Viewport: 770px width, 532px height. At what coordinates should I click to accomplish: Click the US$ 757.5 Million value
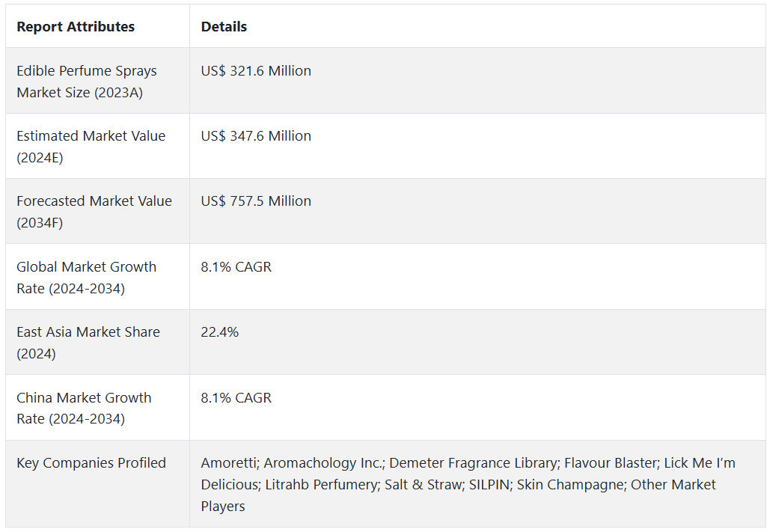click(x=256, y=201)
